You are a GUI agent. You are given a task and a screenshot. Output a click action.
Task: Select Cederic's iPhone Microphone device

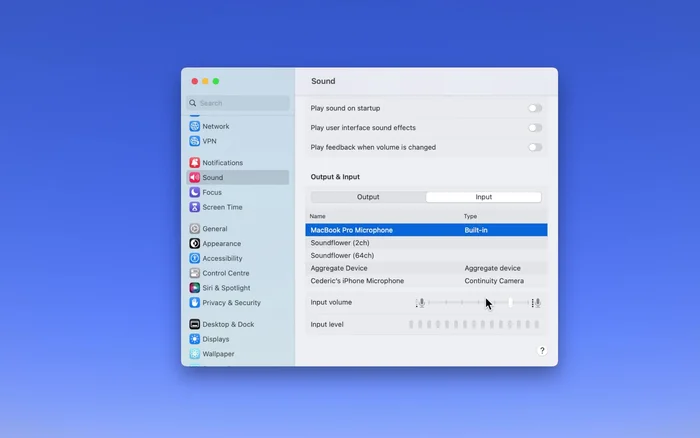click(x=357, y=281)
